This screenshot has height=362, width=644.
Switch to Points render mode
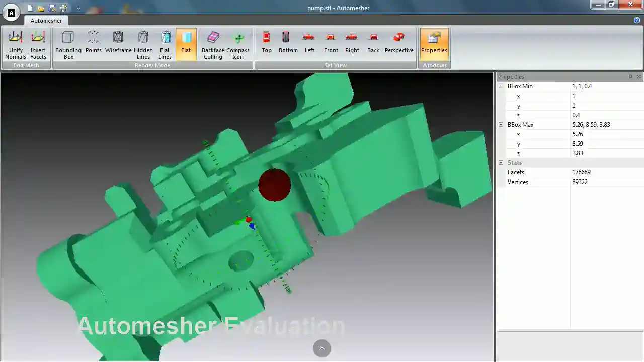tap(93, 44)
